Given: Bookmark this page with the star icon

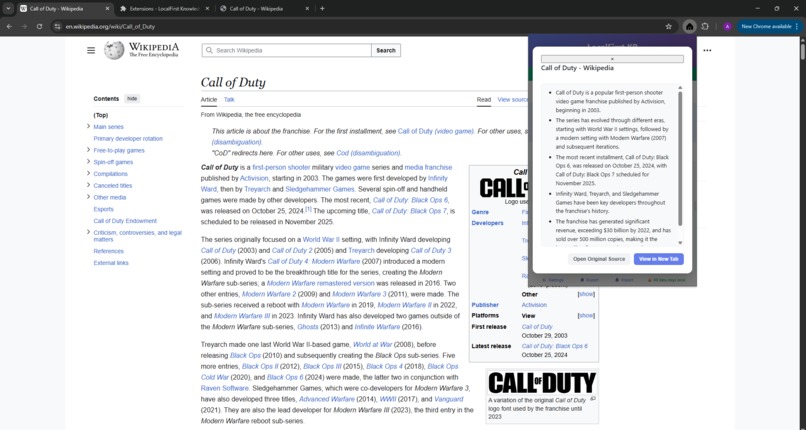Looking at the screenshot, I should click(669, 26).
